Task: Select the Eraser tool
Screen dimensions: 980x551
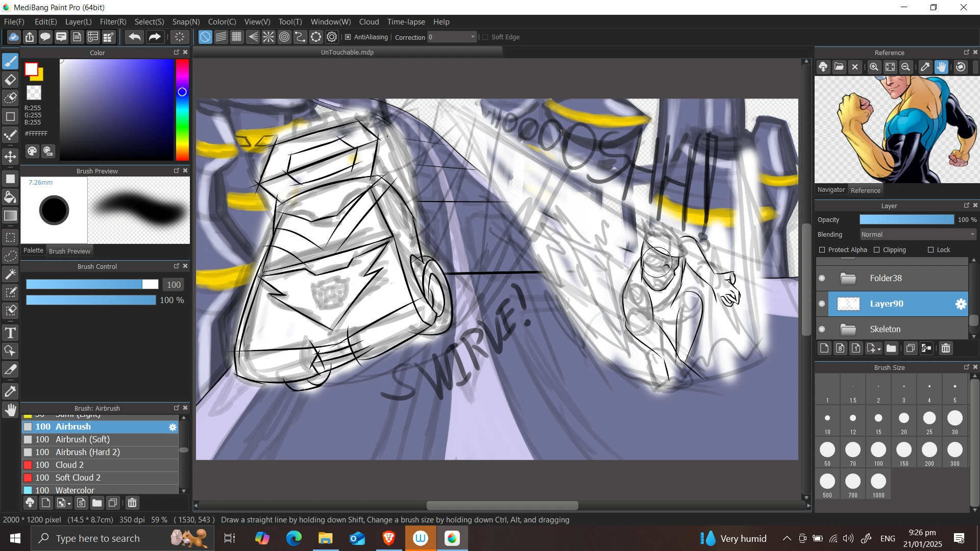Action: click(10, 80)
